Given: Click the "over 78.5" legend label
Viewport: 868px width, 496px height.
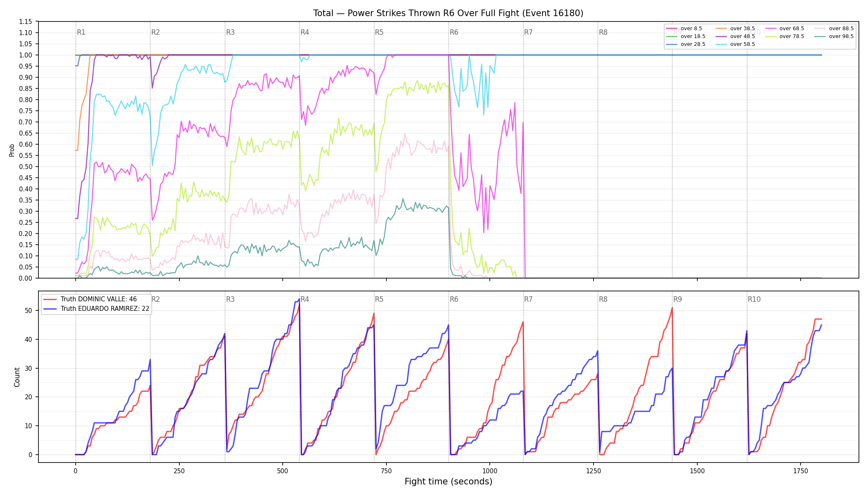Looking at the screenshot, I should [x=792, y=36].
